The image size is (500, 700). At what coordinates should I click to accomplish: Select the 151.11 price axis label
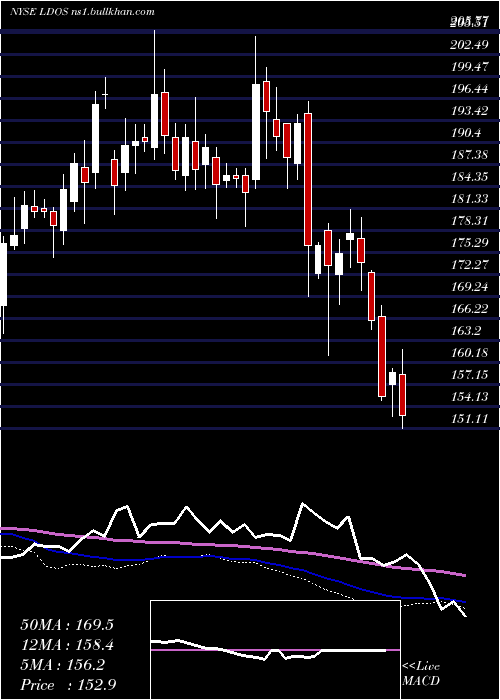pyautogui.click(x=471, y=419)
